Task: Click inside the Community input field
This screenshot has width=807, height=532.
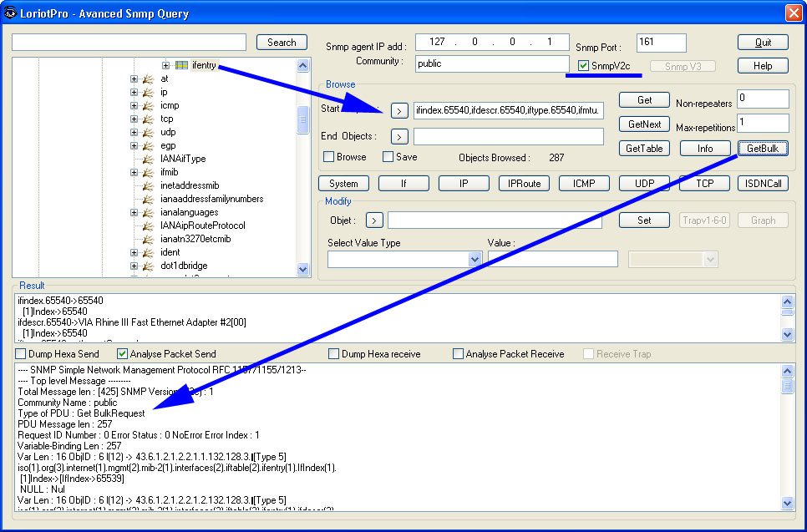Action: 491,63
